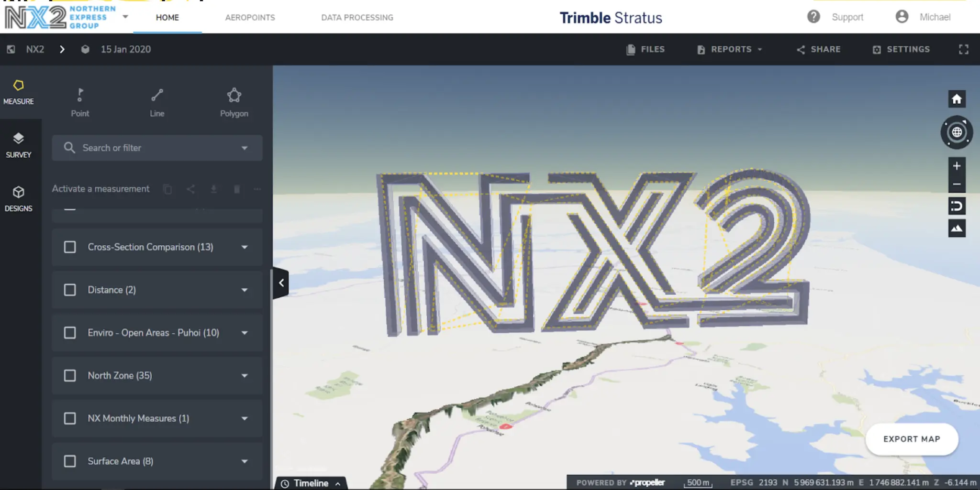The width and height of the screenshot is (980, 490).
Task: Check the Distance measurements checkbox
Action: (70, 290)
